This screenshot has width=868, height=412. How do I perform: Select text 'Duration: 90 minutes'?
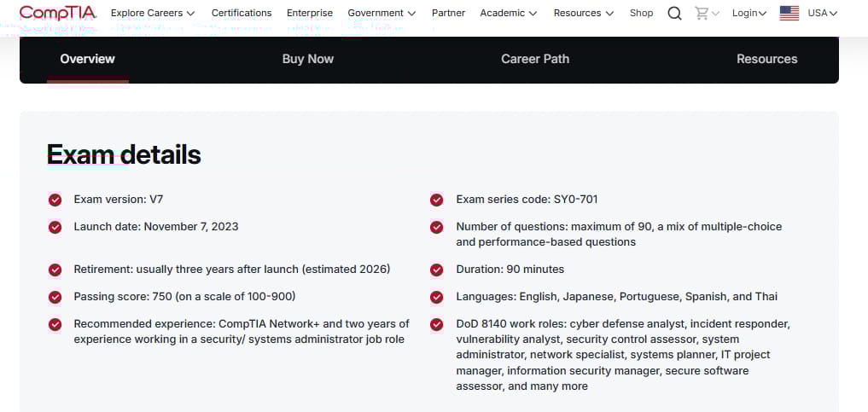510,270
